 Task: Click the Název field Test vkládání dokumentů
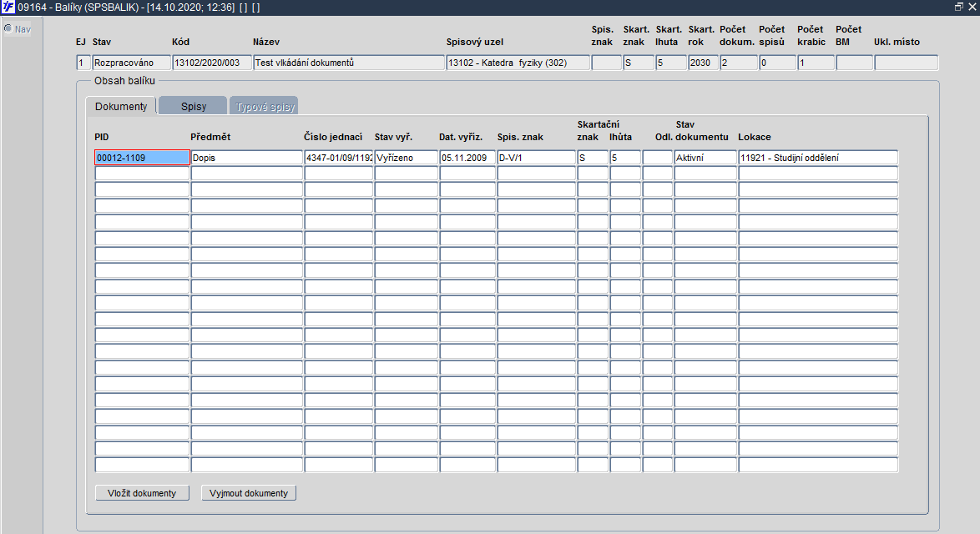(x=350, y=63)
